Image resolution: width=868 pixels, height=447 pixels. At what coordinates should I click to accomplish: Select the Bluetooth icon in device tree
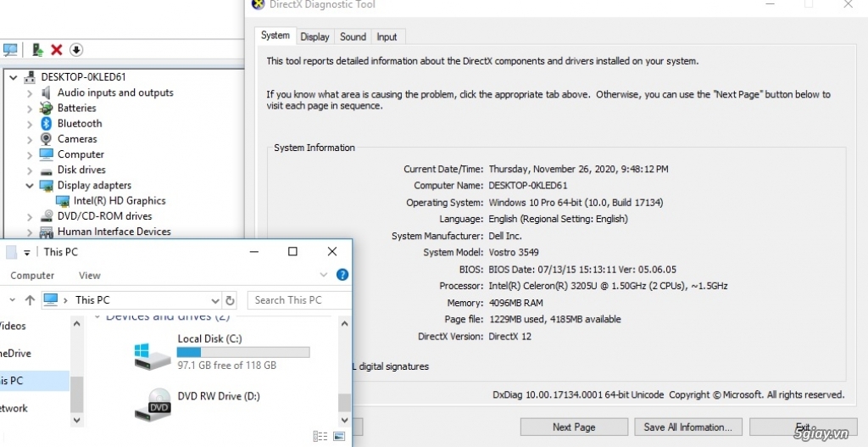coord(47,124)
